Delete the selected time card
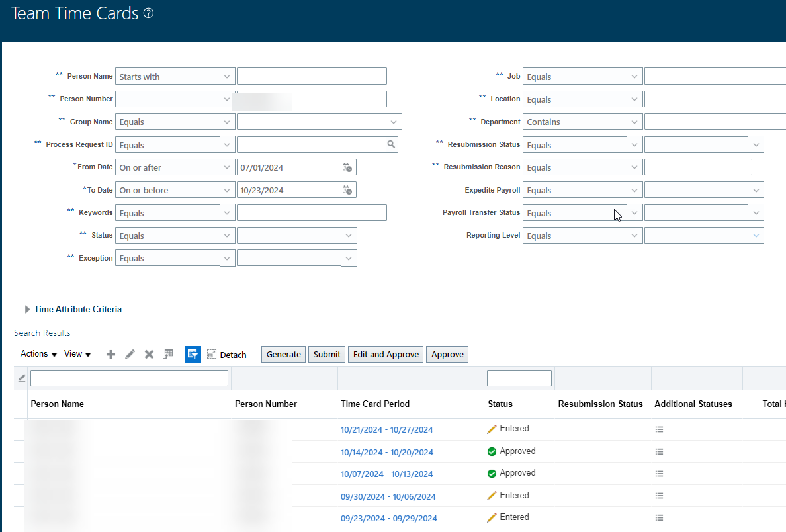This screenshot has height=532, width=786. coord(148,354)
